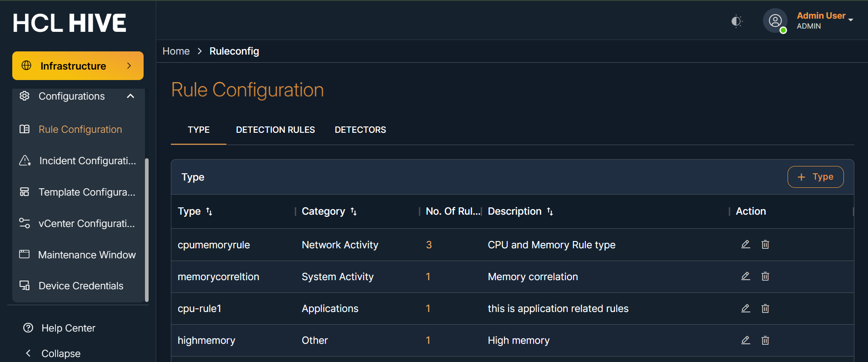Click the add Type button

pyautogui.click(x=815, y=177)
